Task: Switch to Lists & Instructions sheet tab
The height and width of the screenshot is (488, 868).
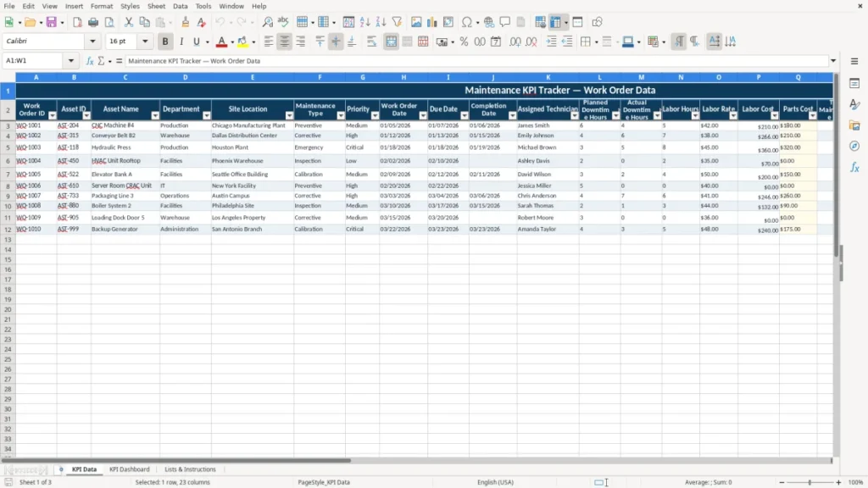Action: point(190,469)
